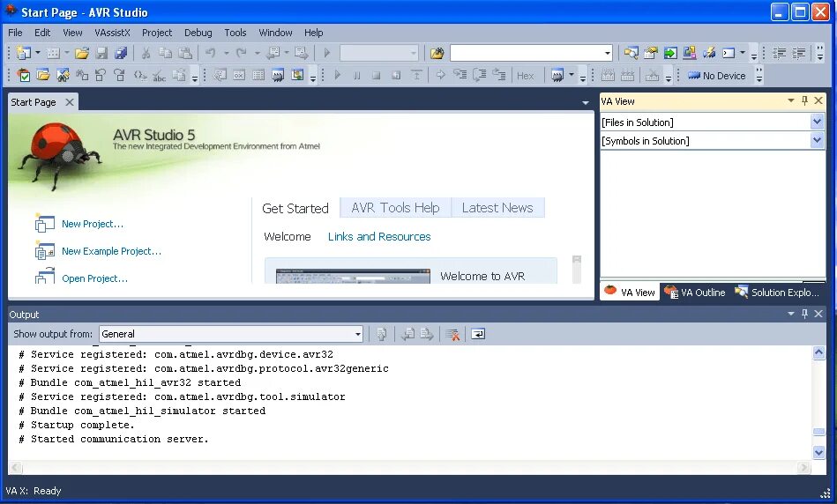The image size is (837, 504).
Task: Click the Hex display toolbar button
Action: tap(526, 76)
